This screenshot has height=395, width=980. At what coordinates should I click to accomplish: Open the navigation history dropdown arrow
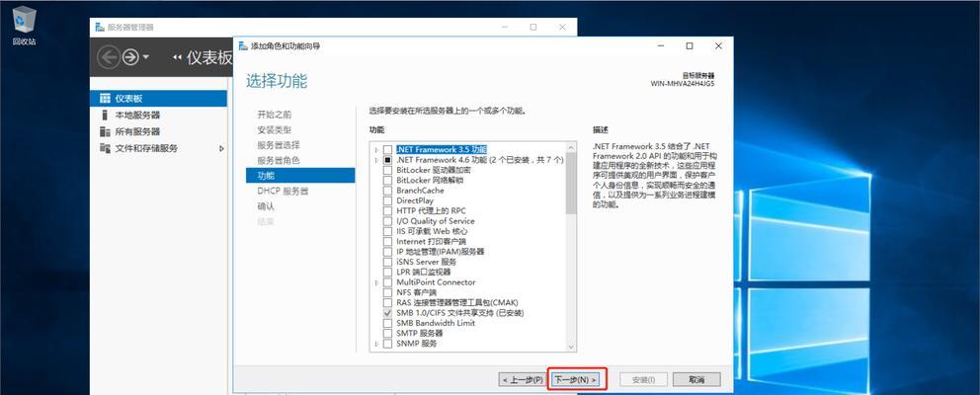tap(145, 57)
